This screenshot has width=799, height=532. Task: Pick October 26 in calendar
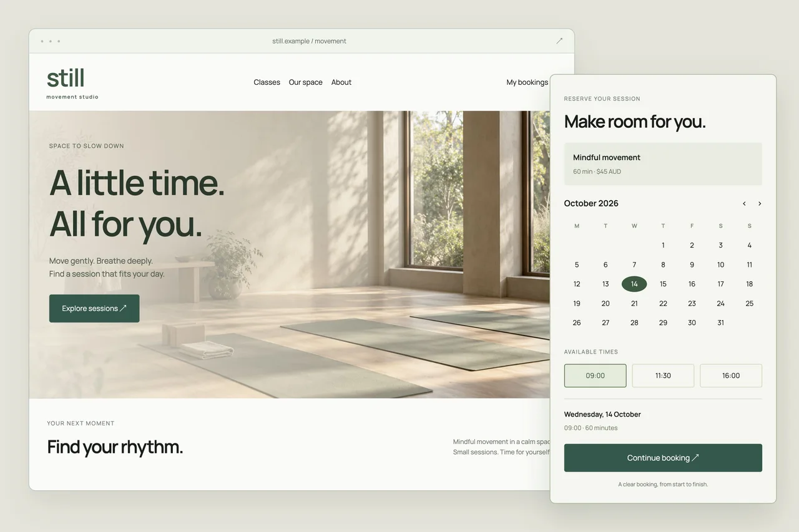[577, 323]
